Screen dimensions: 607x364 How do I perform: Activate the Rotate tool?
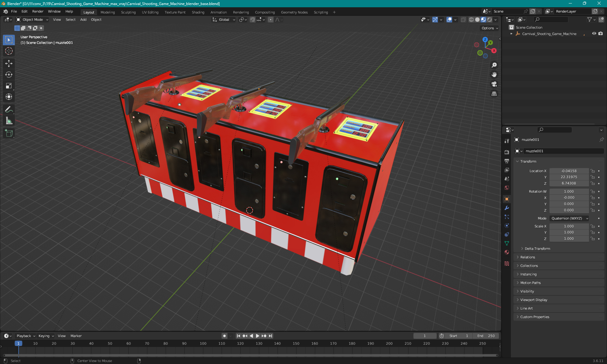tap(9, 75)
